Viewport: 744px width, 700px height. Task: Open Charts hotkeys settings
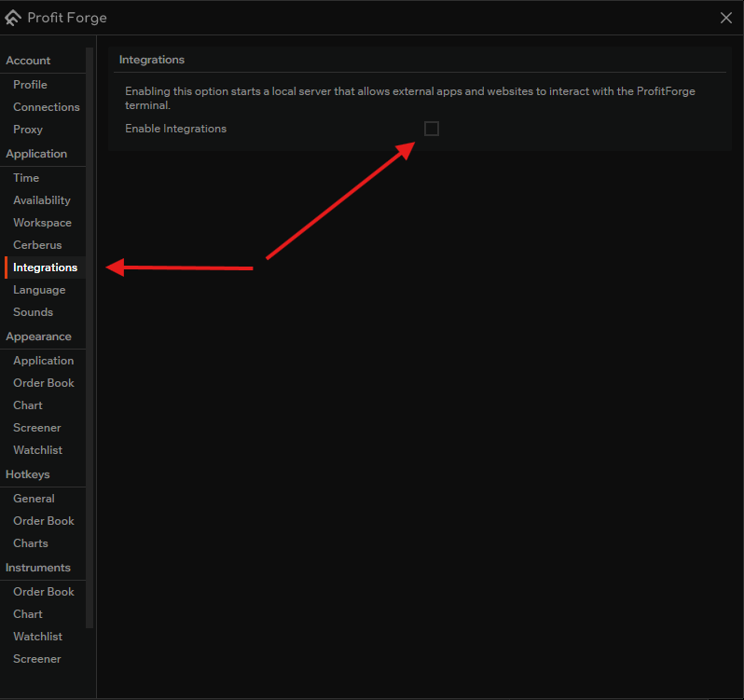31,543
